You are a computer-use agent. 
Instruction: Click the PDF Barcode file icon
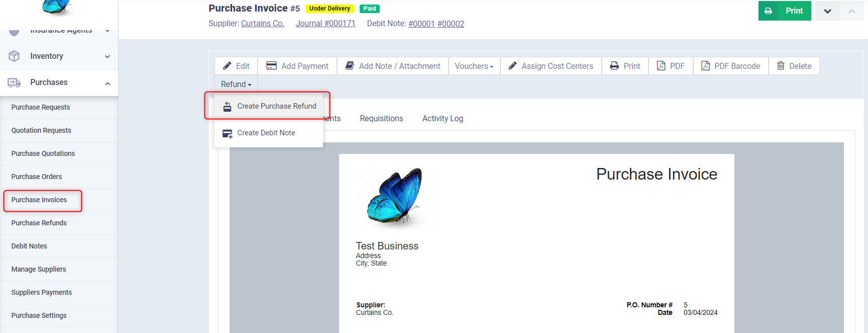click(705, 66)
